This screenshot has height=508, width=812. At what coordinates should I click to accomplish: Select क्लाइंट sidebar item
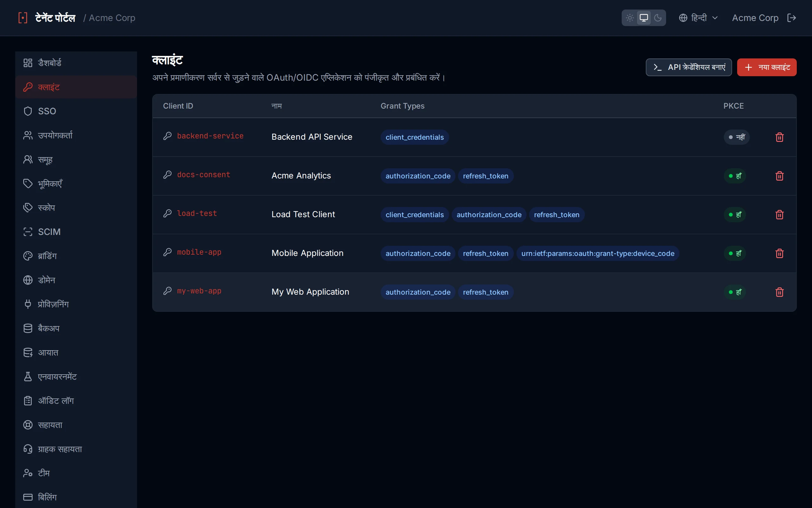(76, 87)
